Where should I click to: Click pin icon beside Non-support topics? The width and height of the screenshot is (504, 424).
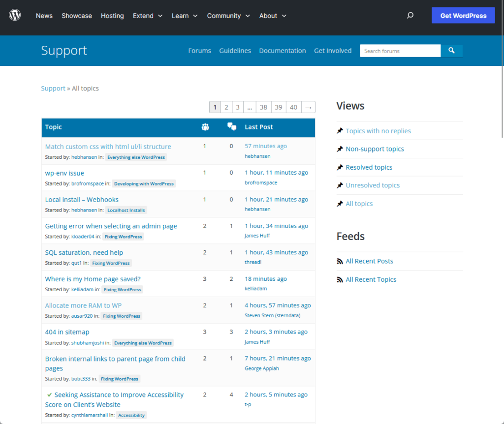(x=340, y=149)
